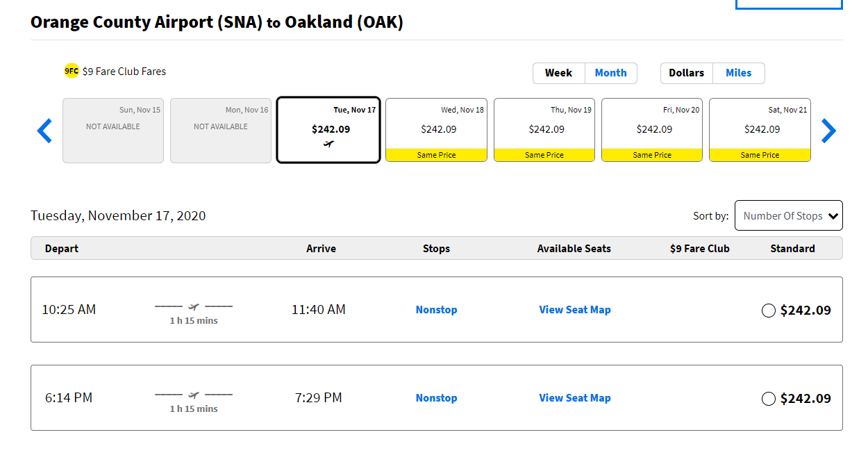Choose the Fri, Nov 20 date card
The width and height of the screenshot is (868, 462).
[652, 130]
